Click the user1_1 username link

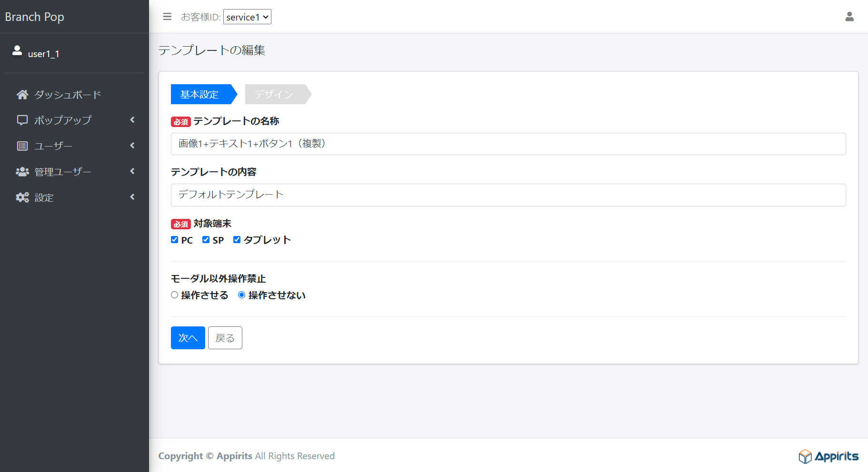[x=44, y=54]
